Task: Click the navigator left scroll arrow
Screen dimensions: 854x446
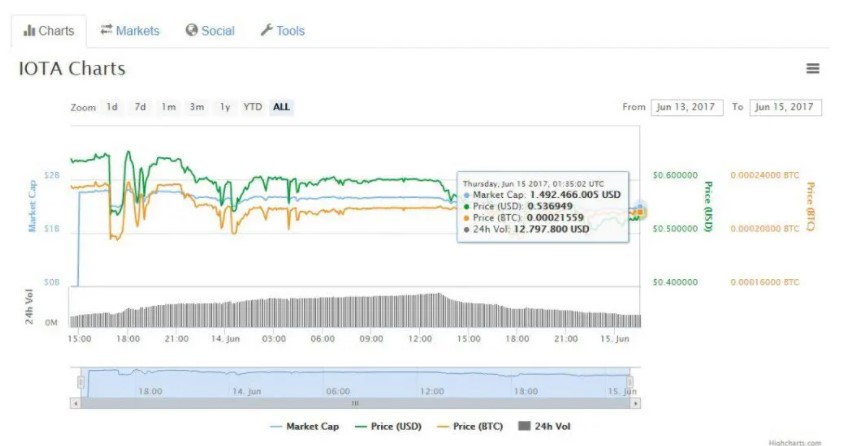Action: pyautogui.click(x=75, y=404)
